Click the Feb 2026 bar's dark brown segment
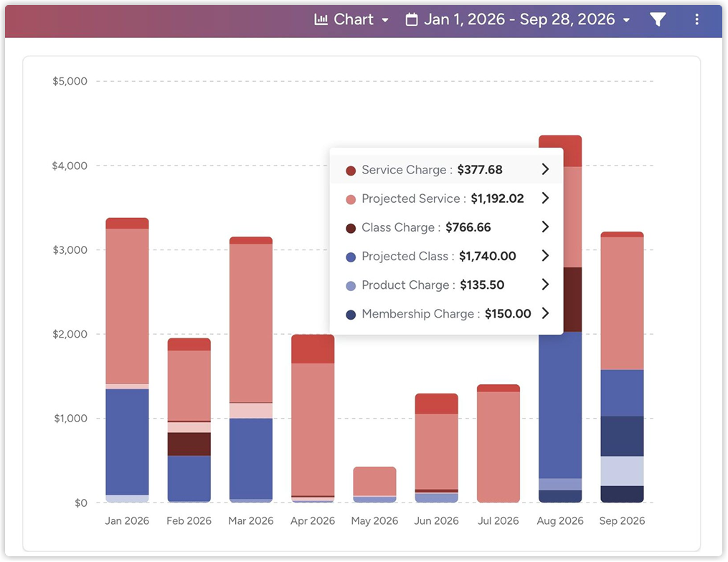The width and height of the screenshot is (728, 562). 189,444
